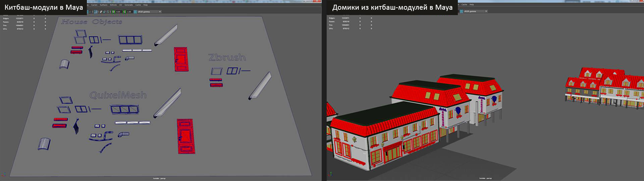Click the Cache menu in right Maya window

pyautogui.click(x=464, y=5)
